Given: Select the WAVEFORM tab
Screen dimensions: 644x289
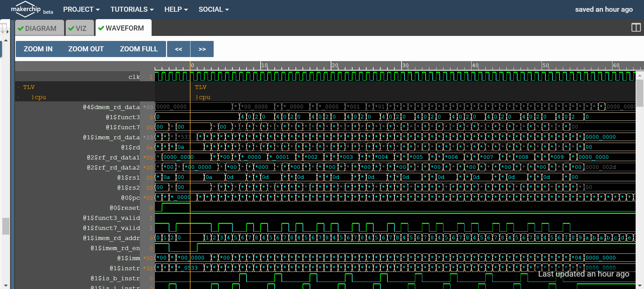Looking at the screenshot, I should (123, 28).
